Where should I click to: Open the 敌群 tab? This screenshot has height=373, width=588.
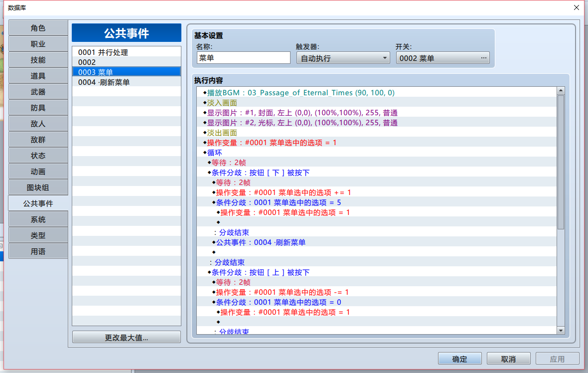pyautogui.click(x=38, y=140)
